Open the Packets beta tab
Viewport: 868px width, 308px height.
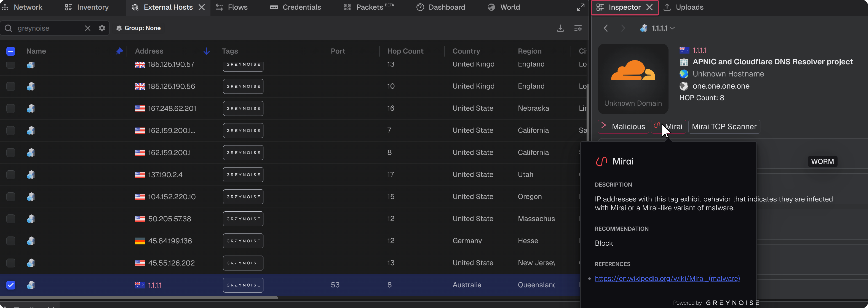tap(369, 7)
